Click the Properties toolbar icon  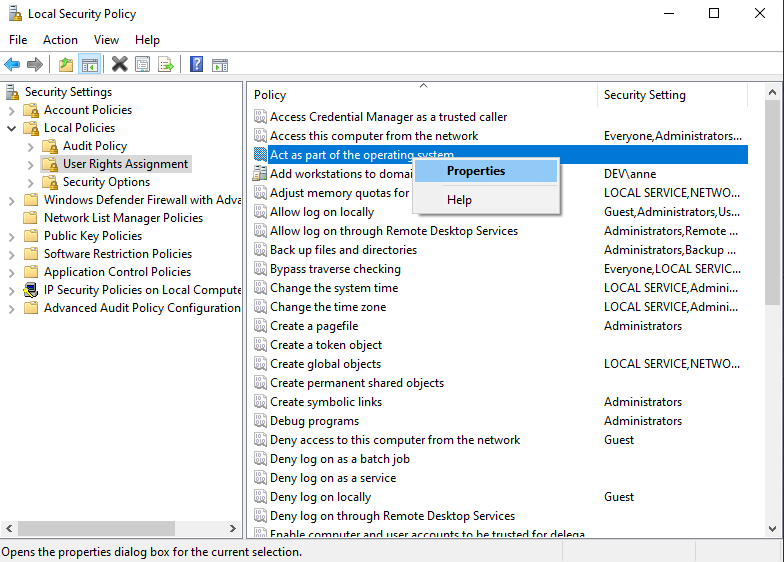tap(143, 65)
